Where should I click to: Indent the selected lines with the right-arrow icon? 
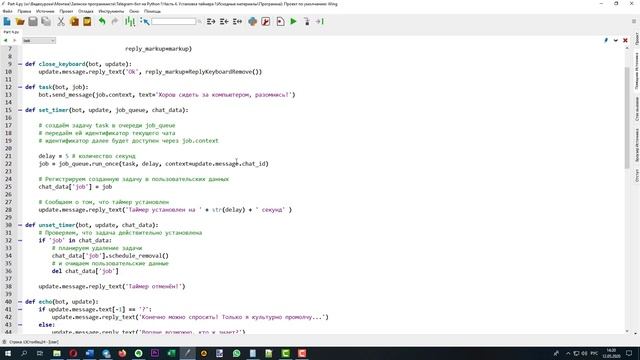click(211, 21)
